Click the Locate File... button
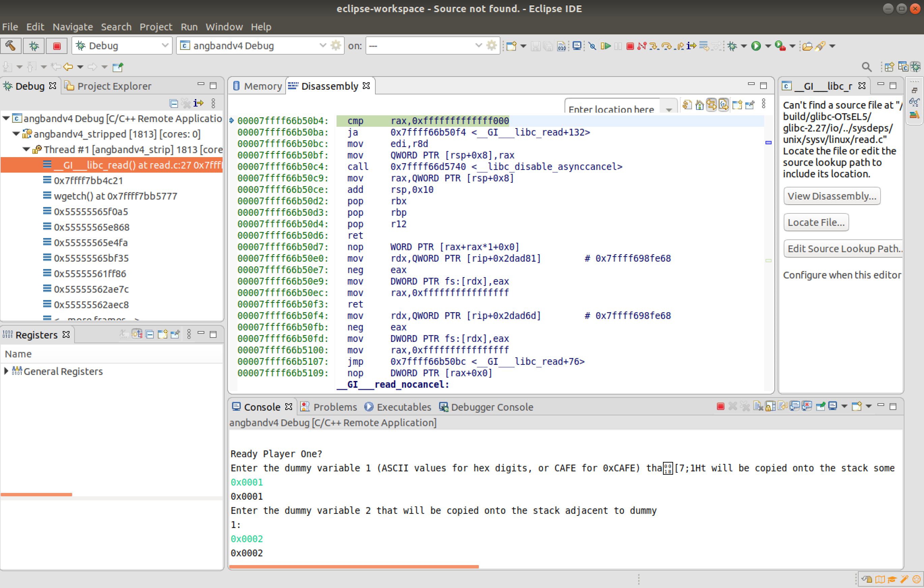 [816, 223]
